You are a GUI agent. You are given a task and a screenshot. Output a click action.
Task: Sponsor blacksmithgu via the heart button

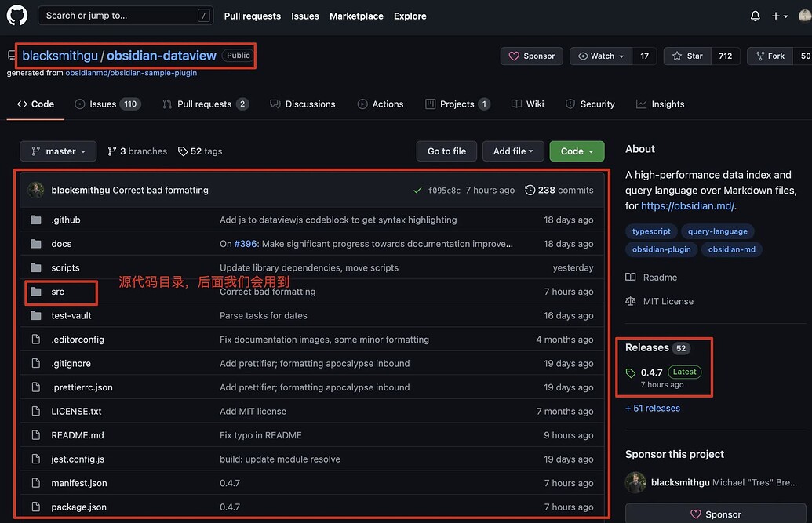531,56
